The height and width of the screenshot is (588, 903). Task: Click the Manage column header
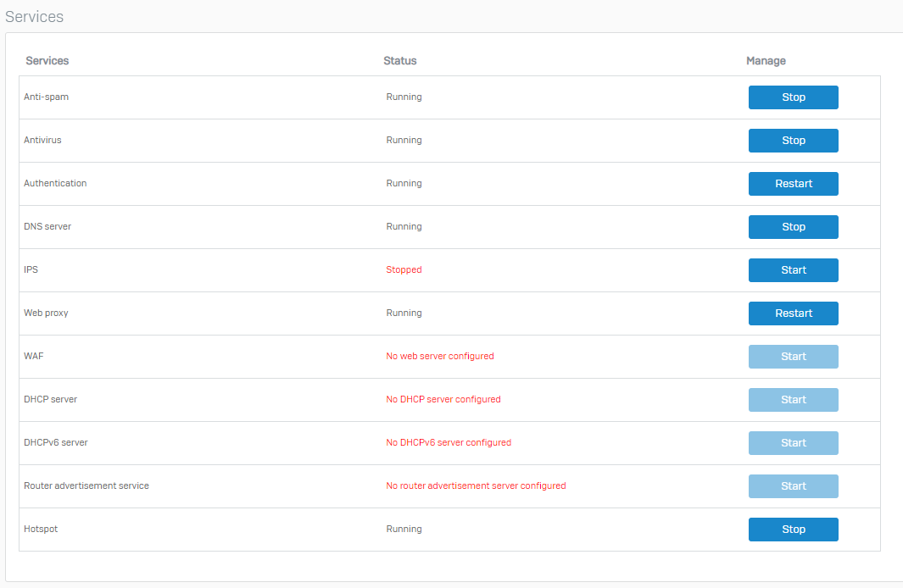pos(766,60)
